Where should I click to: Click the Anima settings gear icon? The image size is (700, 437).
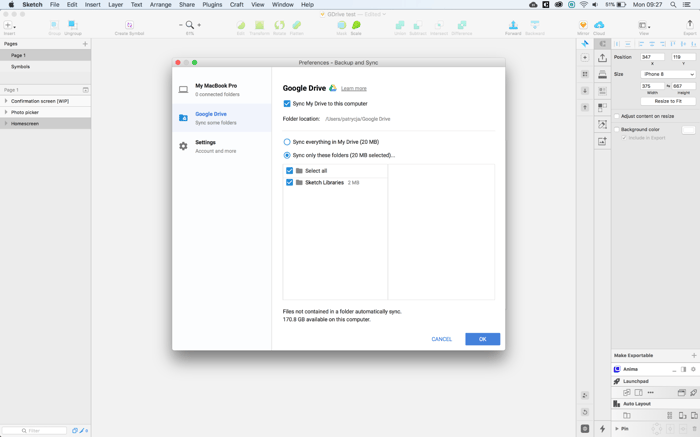click(693, 370)
